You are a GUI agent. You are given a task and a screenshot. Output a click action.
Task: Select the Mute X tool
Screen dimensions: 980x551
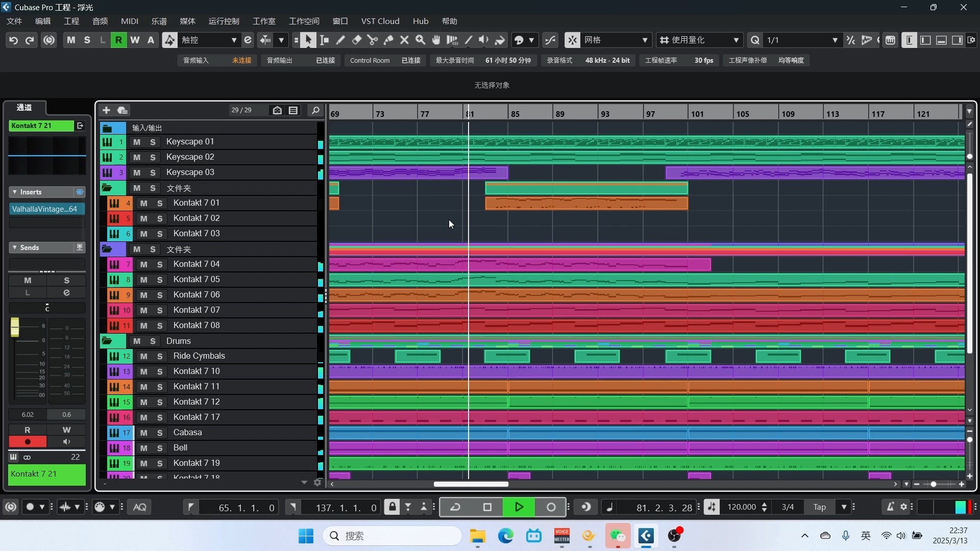pos(404,40)
